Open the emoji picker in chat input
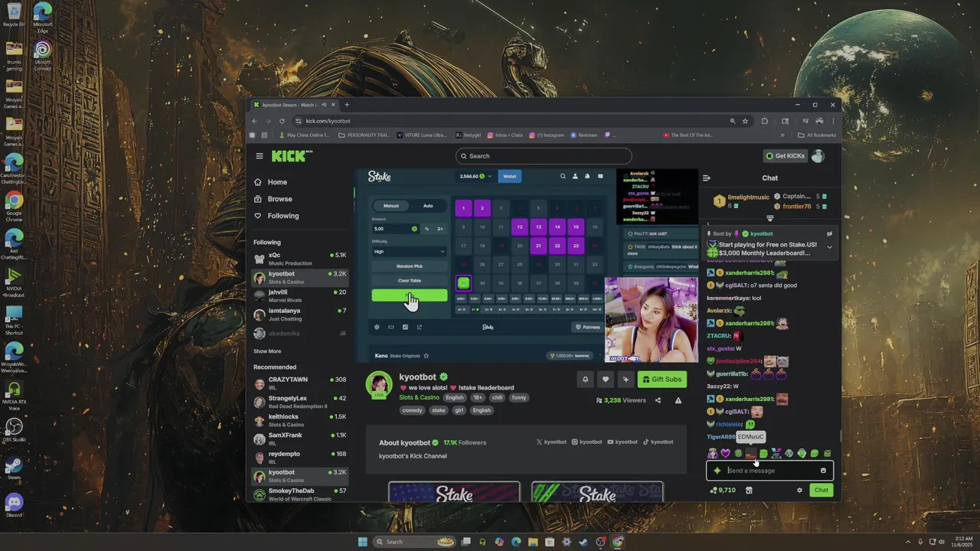The height and width of the screenshot is (551, 980). tap(823, 471)
